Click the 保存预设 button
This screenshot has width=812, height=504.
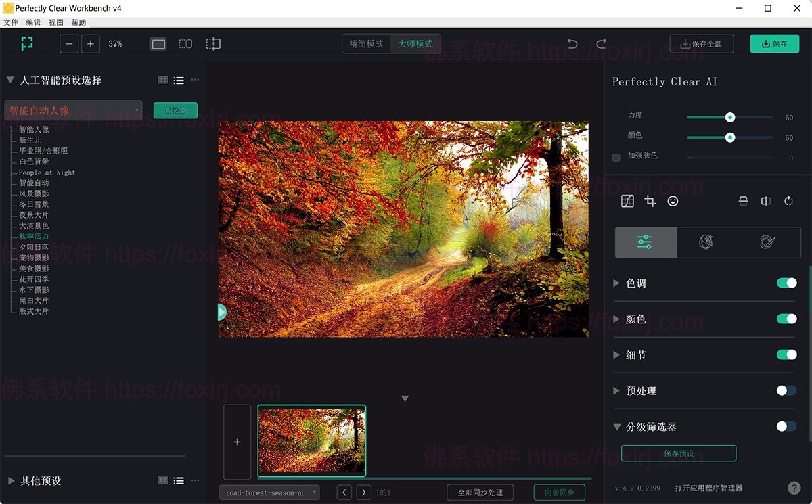(x=679, y=453)
